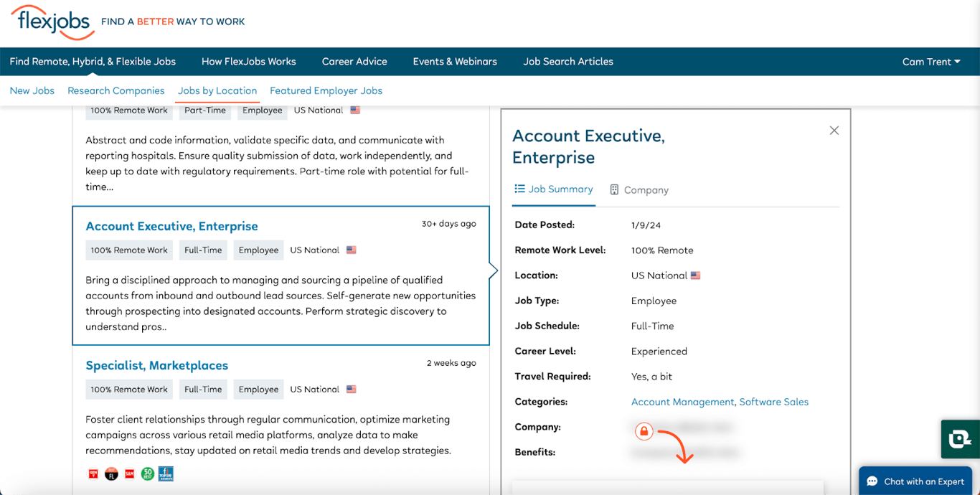Open the green chat widget icon
The height and width of the screenshot is (495, 980).
tap(960, 439)
